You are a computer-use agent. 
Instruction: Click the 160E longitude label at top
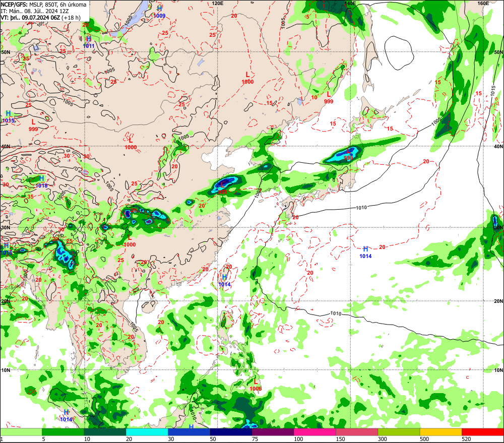(x=483, y=3)
